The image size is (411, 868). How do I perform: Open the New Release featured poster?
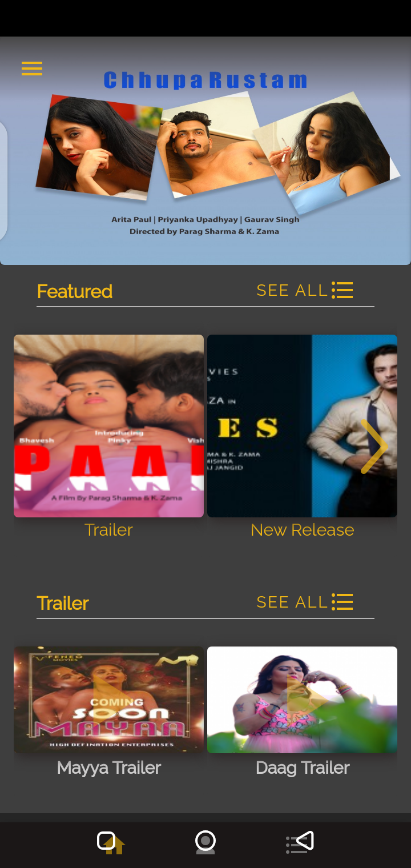tap(302, 426)
